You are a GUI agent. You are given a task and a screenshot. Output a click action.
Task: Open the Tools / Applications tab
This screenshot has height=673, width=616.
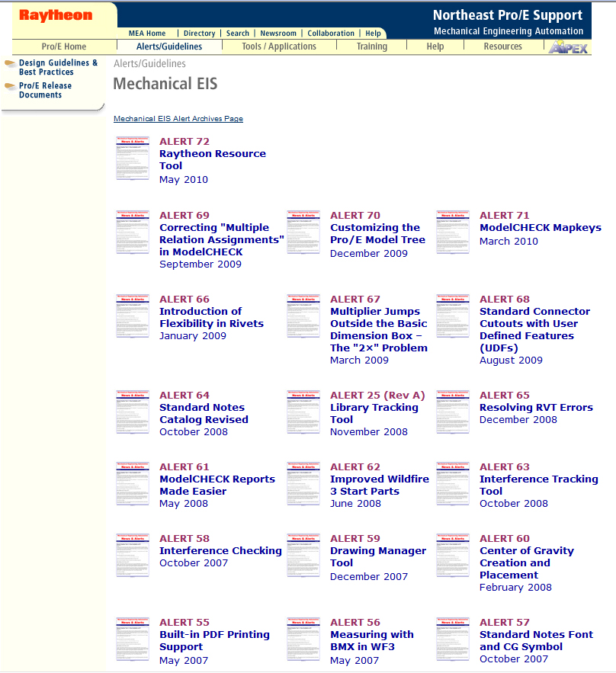click(x=279, y=46)
